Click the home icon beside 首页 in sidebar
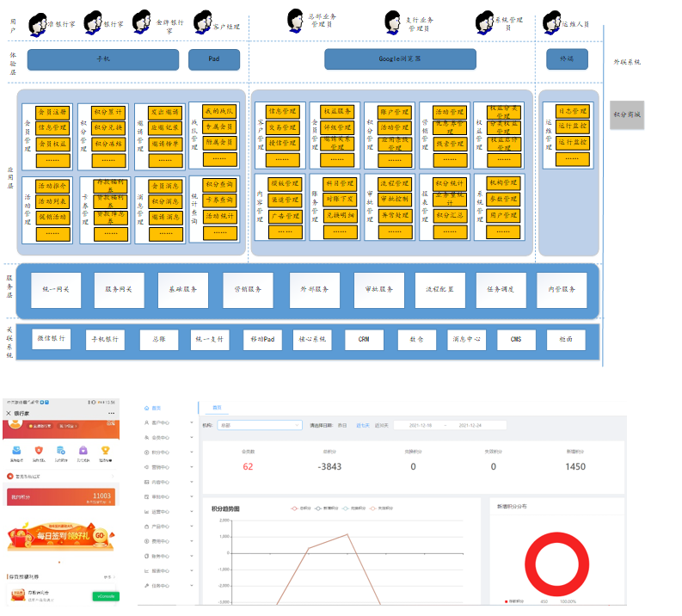Image resolution: width=682 pixels, height=616 pixels. pos(145,408)
